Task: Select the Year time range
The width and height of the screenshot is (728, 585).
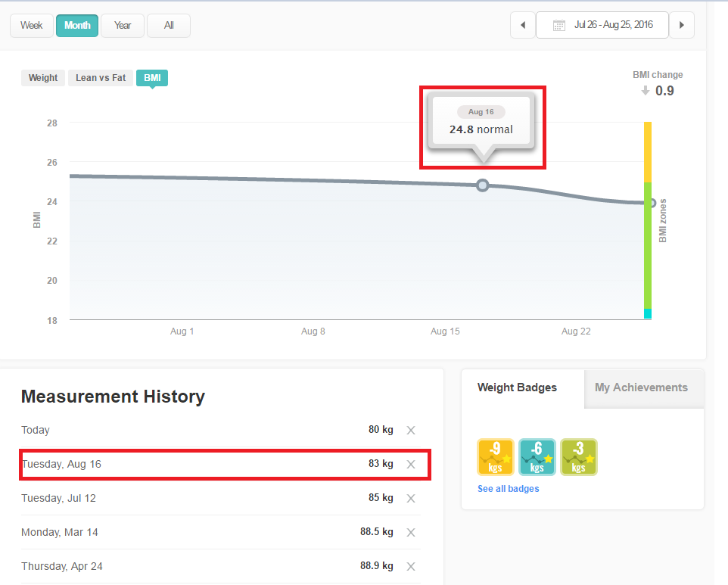Action: click(123, 26)
